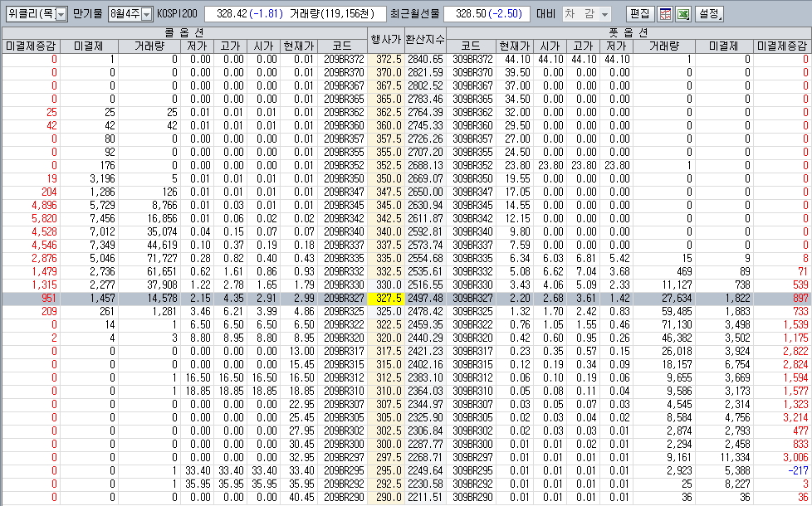Open the 차감 comparison dropdown
This screenshot has width=812, height=506.
coord(587,14)
